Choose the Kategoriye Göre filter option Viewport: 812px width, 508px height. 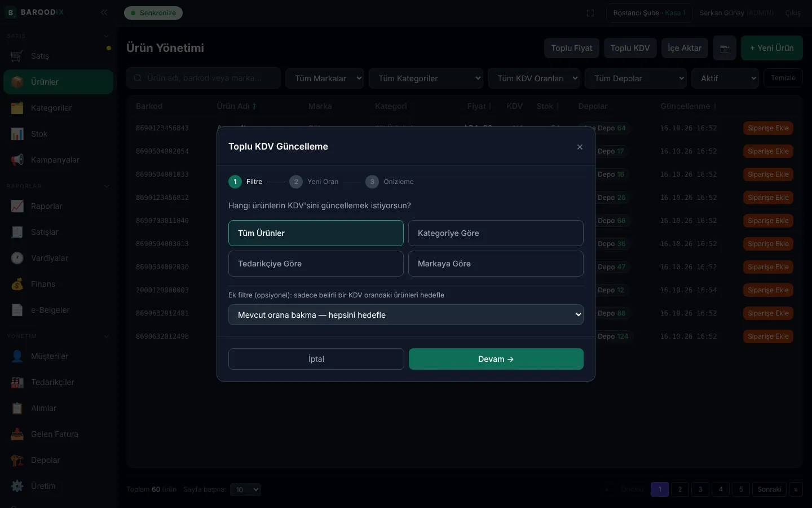496,233
